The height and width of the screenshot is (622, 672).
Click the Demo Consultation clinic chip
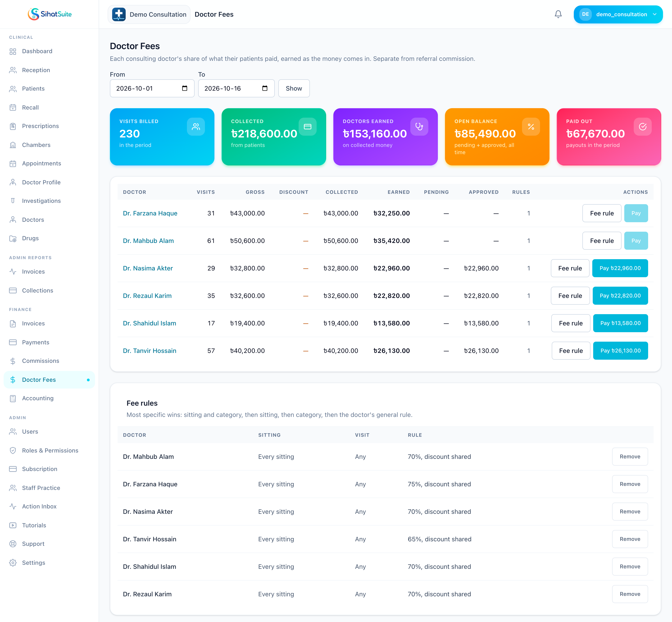(x=149, y=14)
